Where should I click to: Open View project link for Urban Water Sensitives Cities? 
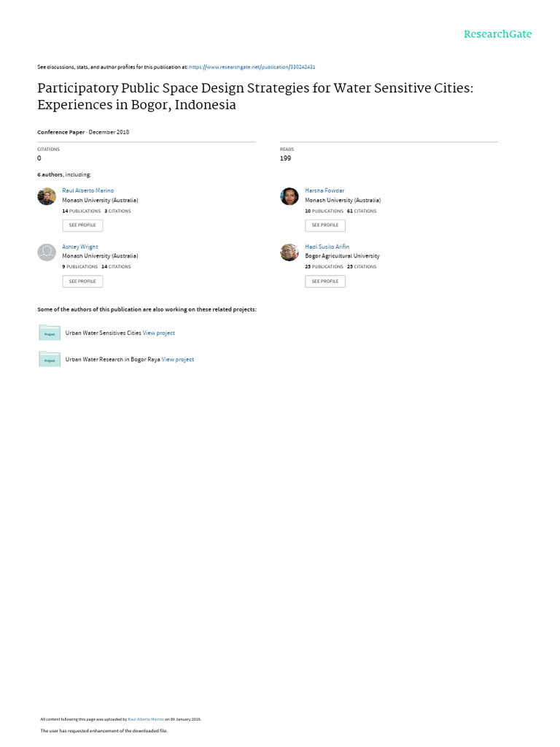(x=159, y=333)
